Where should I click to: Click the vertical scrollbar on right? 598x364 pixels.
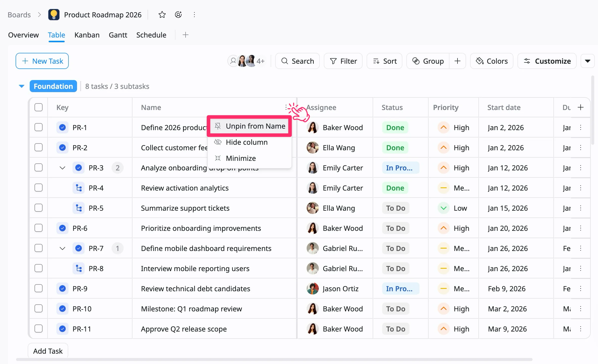pyautogui.click(x=593, y=111)
